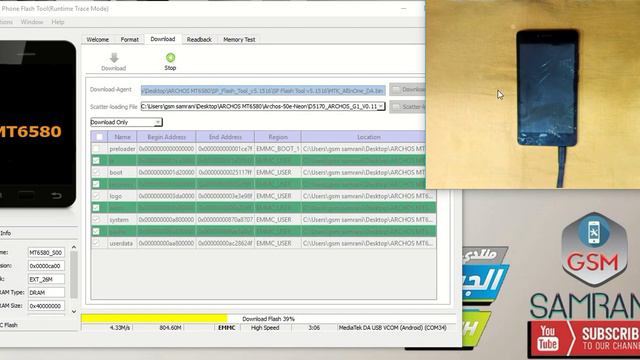This screenshot has width=640, height=360.
Task: Switch to the Readback tab
Action: point(199,40)
